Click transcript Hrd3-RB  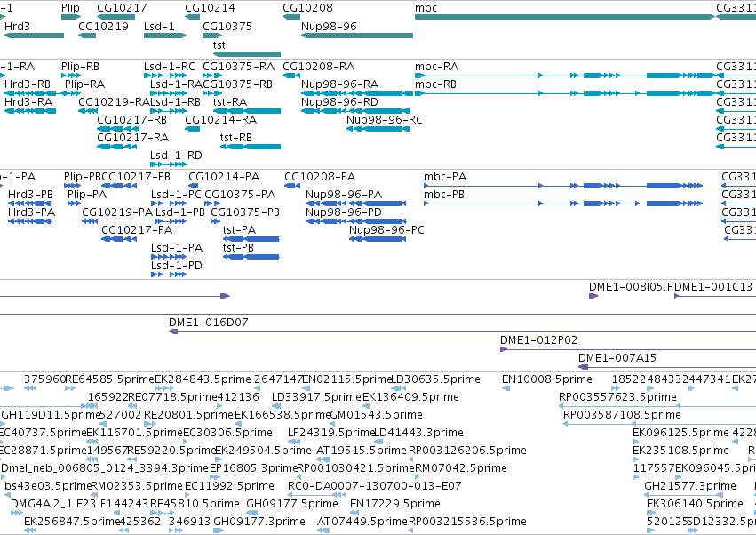tap(28, 84)
